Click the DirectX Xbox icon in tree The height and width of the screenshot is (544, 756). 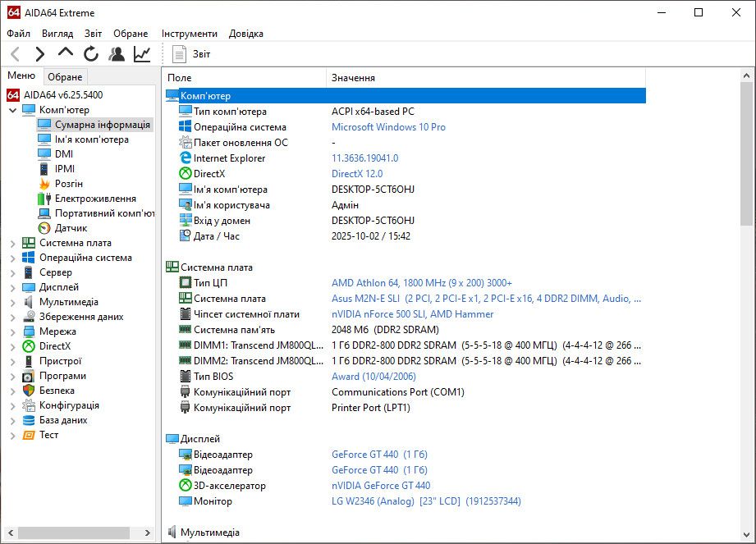point(29,346)
